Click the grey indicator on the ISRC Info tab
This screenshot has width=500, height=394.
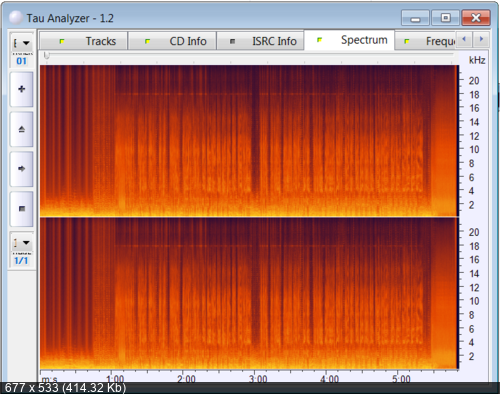[233, 41]
